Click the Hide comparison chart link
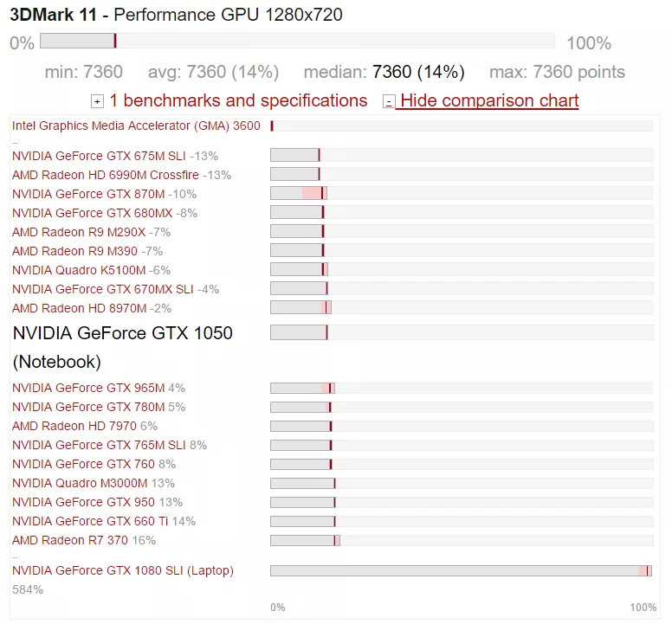The image size is (672, 624). point(489,101)
